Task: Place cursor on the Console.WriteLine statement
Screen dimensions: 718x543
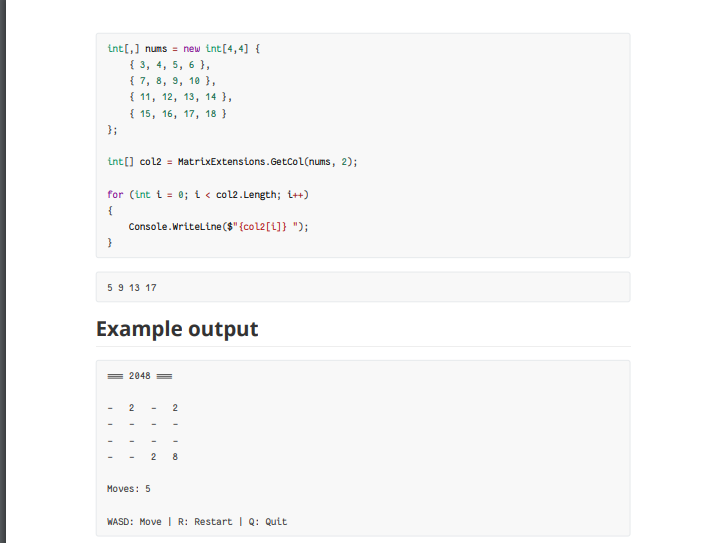Action: 218,227
